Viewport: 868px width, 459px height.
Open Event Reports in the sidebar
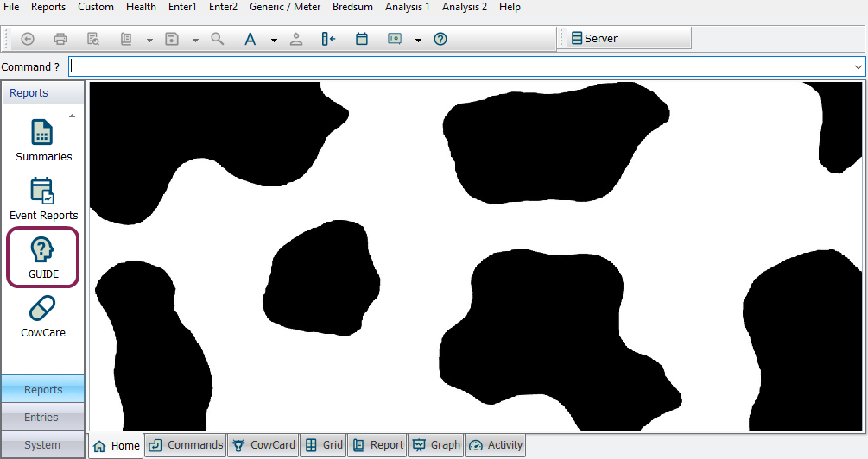point(42,199)
